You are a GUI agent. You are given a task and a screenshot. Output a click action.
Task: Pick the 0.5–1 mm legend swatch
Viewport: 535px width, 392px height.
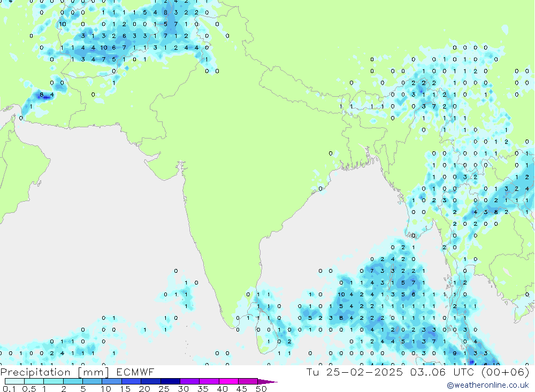click(x=34, y=381)
